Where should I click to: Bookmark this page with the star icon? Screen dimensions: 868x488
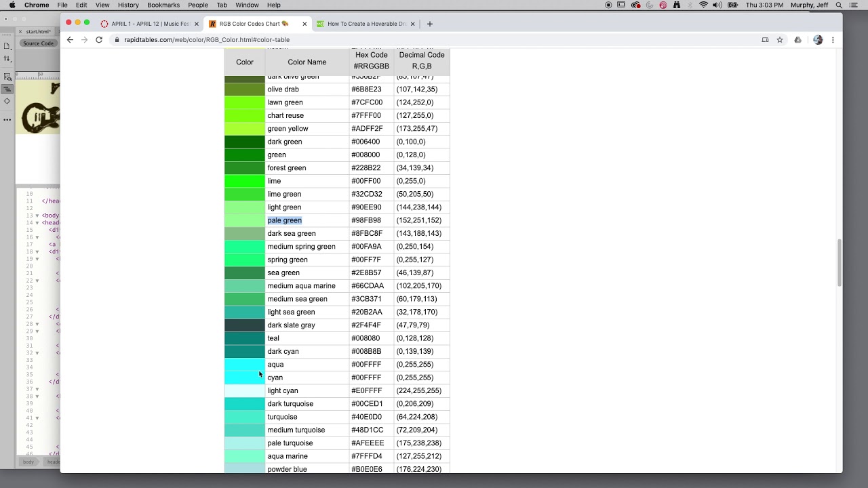click(780, 40)
